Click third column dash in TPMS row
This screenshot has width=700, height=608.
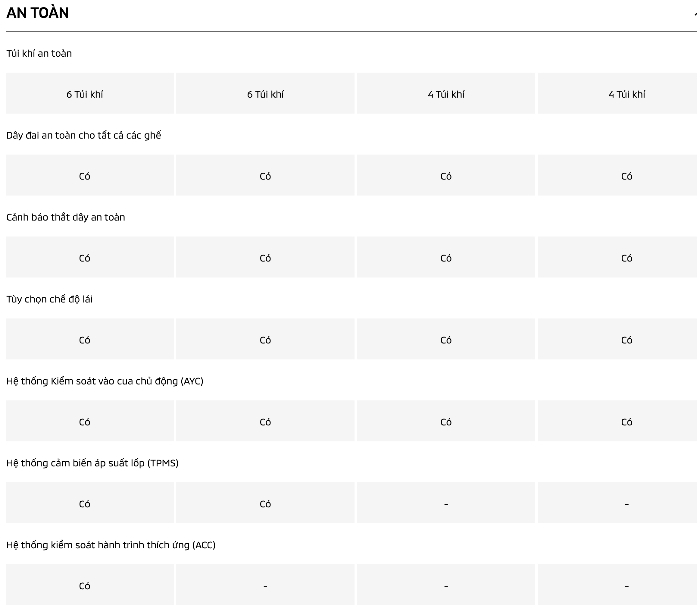tap(446, 504)
